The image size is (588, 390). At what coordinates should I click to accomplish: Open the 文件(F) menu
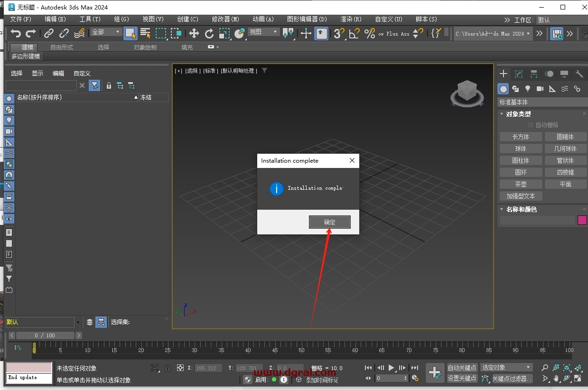[21, 19]
